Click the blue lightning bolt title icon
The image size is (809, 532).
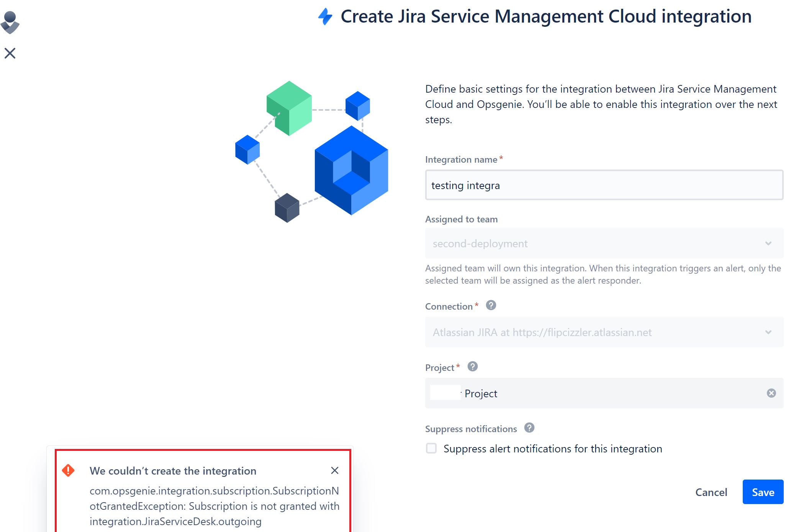coord(325,16)
